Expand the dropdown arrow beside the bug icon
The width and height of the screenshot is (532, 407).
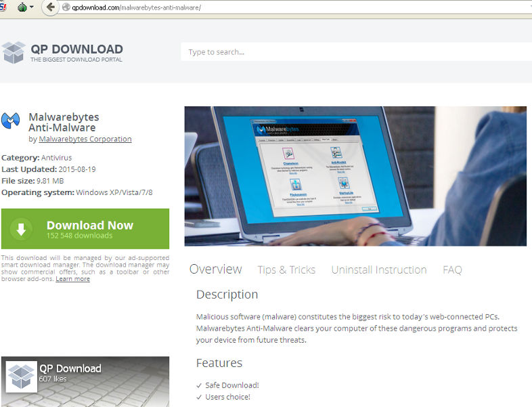tap(32, 7)
